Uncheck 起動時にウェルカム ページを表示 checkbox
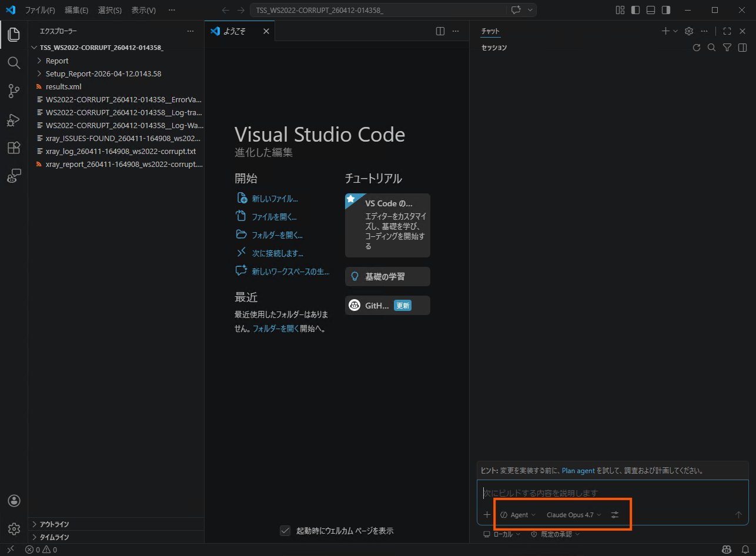The height and width of the screenshot is (556, 756). (285, 531)
